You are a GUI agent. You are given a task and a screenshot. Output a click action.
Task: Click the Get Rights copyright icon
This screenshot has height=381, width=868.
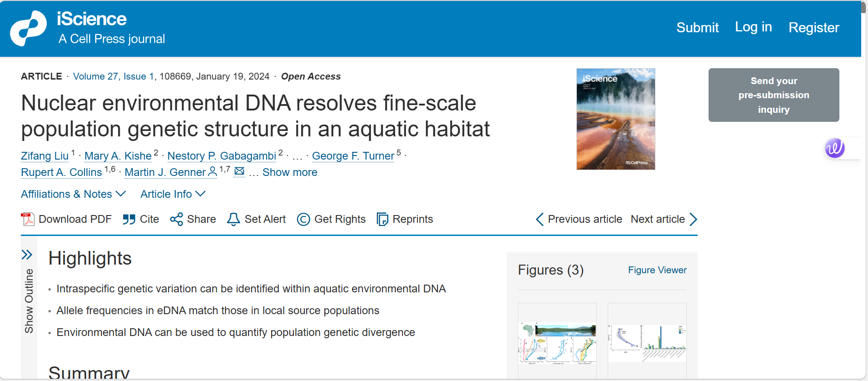point(303,219)
